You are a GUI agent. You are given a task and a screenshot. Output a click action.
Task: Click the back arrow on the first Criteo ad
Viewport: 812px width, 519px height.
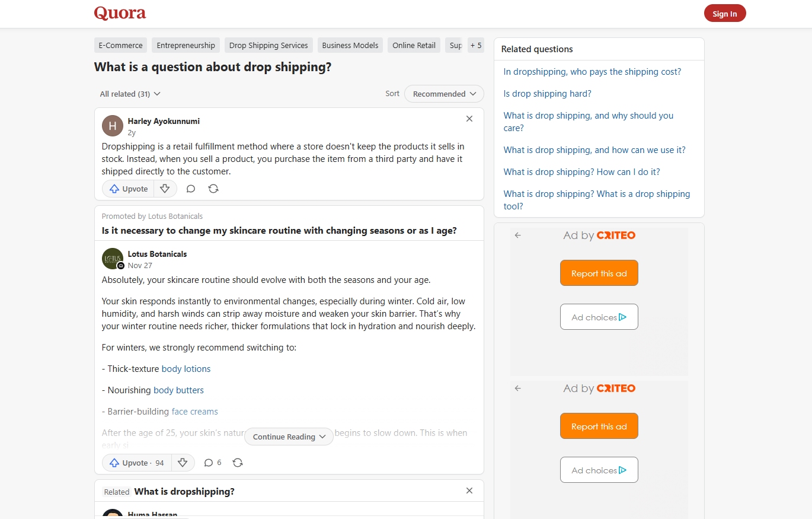pos(517,235)
